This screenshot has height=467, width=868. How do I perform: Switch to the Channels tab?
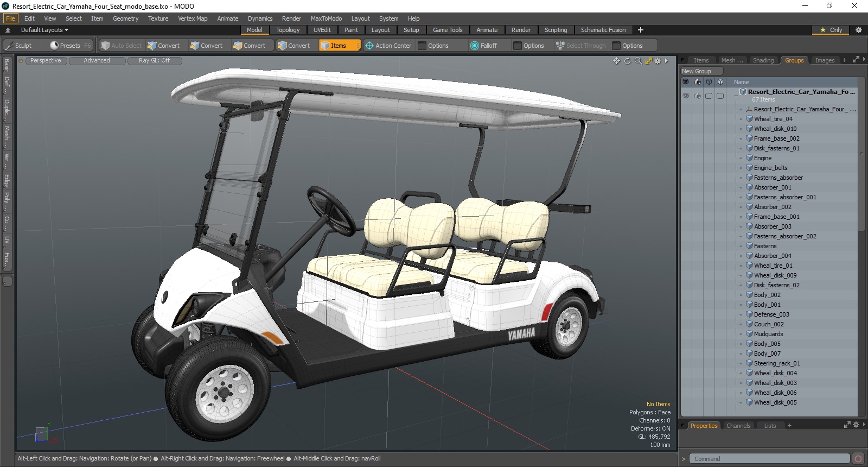pyautogui.click(x=738, y=426)
